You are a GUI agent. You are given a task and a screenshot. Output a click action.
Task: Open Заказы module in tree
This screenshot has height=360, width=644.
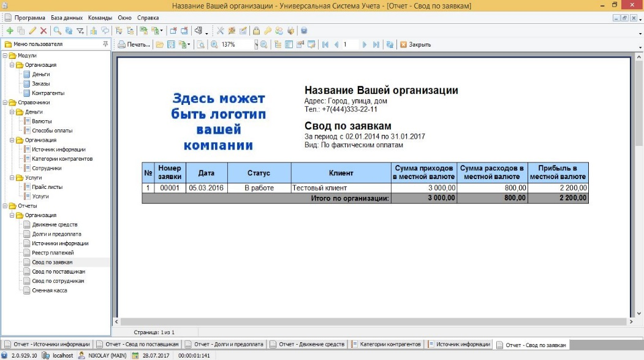pos(40,83)
